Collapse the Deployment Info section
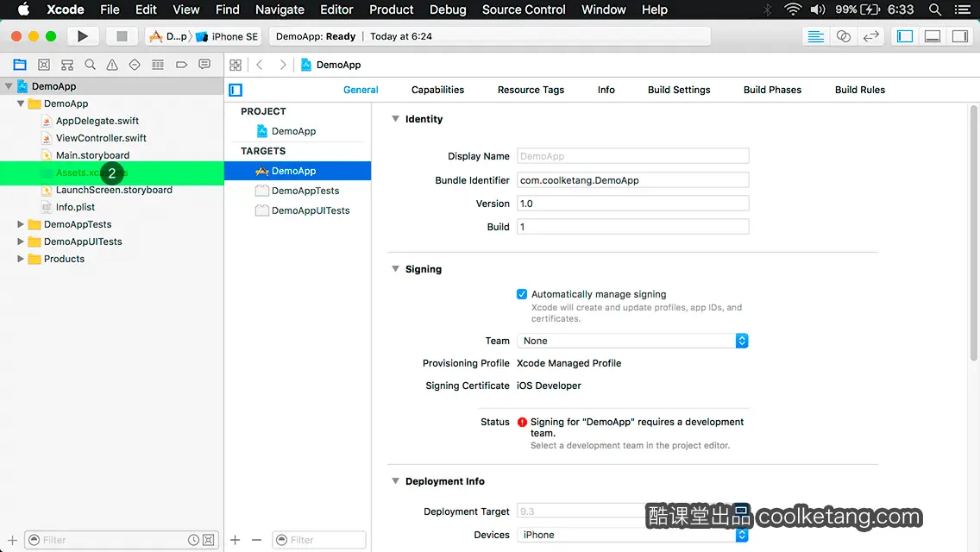 [396, 480]
